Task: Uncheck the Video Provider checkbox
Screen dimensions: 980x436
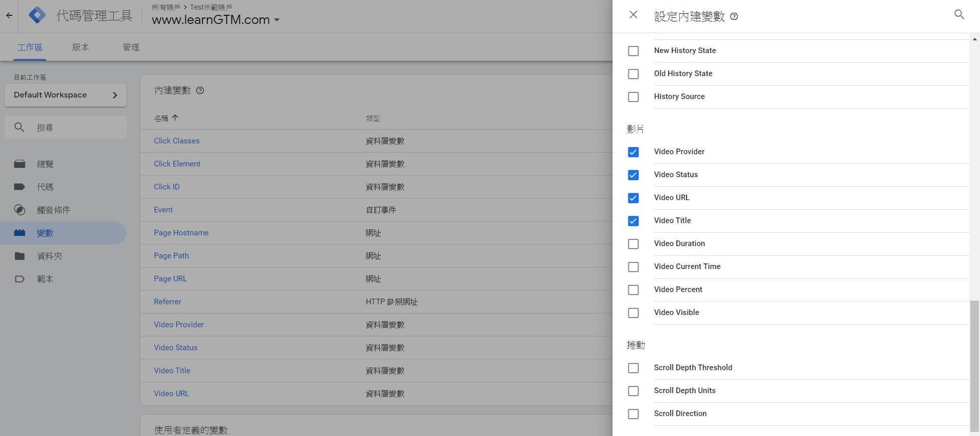Action: (x=633, y=152)
